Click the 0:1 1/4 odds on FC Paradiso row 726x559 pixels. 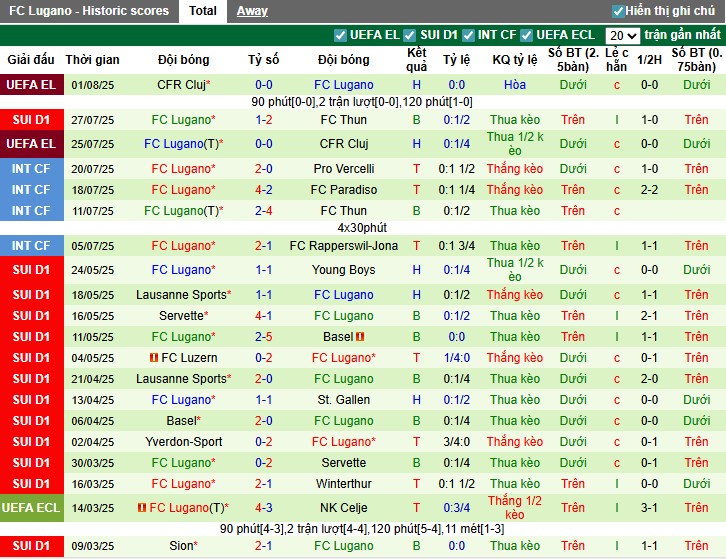(x=457, y=190)
